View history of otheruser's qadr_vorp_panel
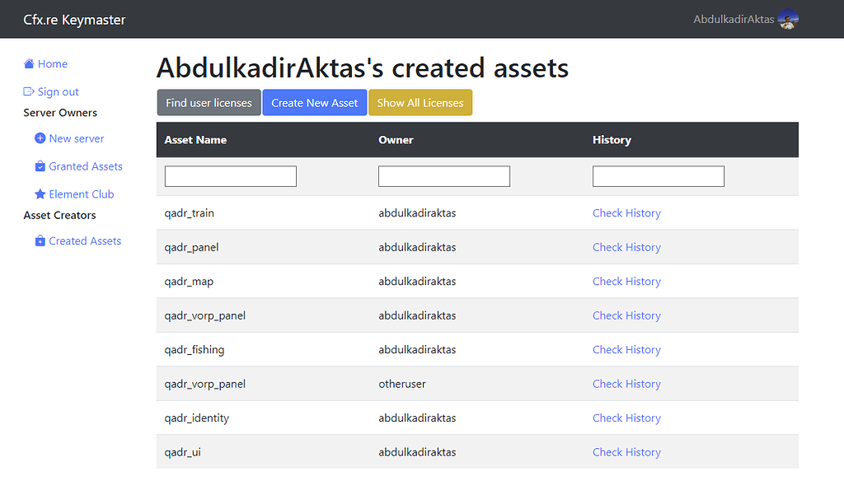The width and height of the screenshot is (844, 504). 626,384
